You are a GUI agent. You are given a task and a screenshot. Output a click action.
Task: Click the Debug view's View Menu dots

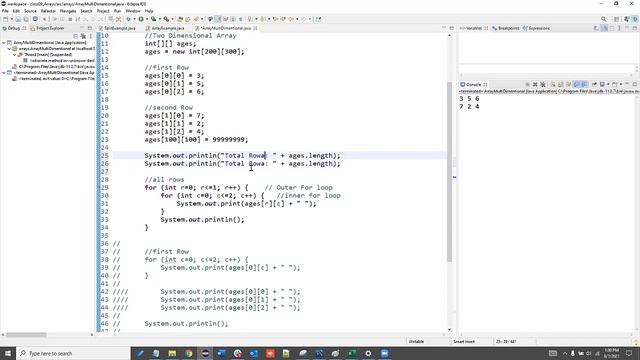[x=91, y=36]
